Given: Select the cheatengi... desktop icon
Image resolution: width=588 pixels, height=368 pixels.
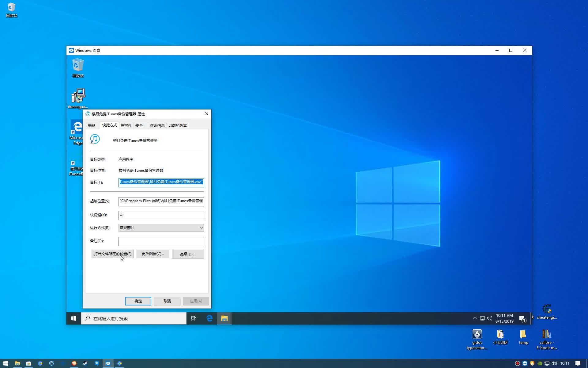Looking at the screenshot, I should [x=547, y=312].
